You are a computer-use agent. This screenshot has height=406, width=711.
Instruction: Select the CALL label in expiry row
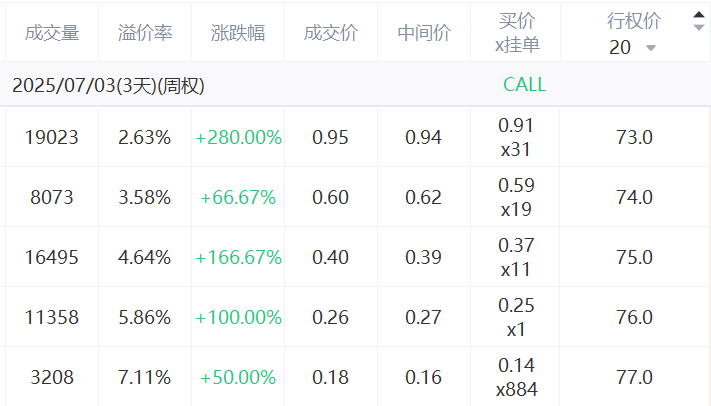525,85
